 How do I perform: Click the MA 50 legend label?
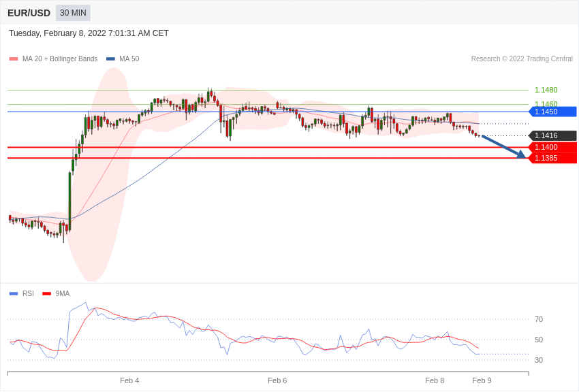click(x=129, y=59)
